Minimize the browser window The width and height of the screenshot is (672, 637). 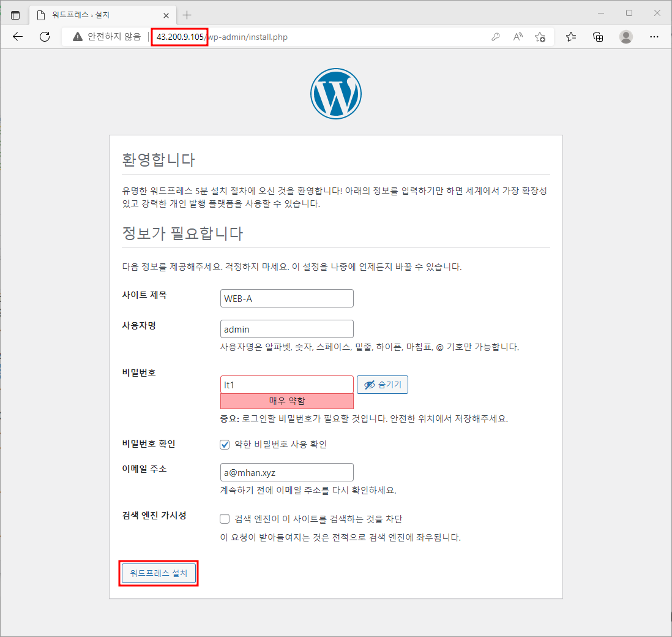point(601,13)
